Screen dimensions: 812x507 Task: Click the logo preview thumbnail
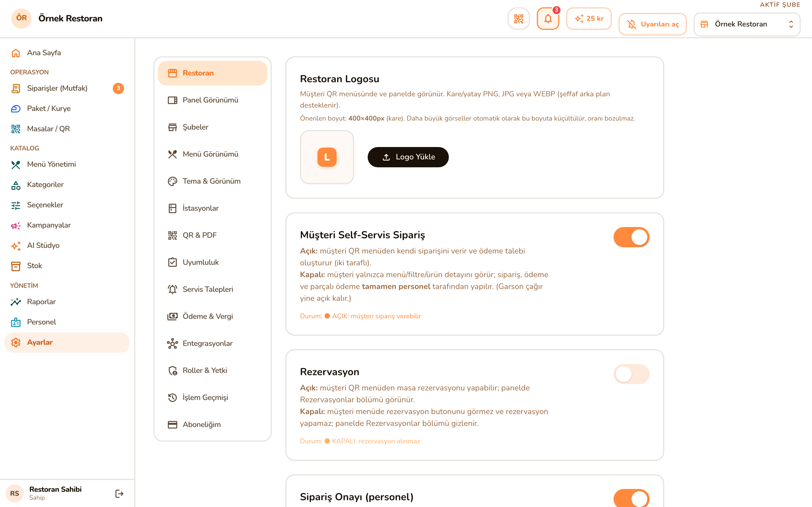click(x=327, y=157)
